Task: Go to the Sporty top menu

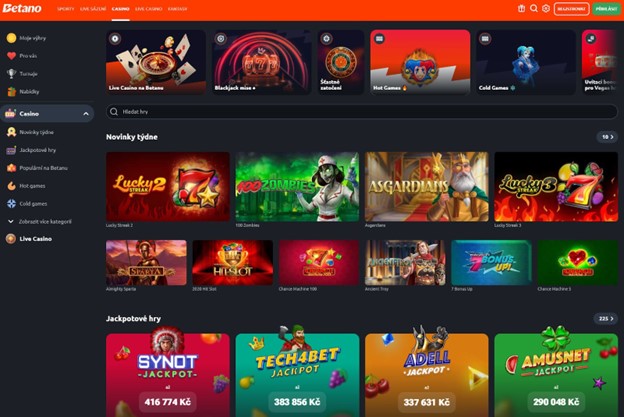Action: coord(66,9)
